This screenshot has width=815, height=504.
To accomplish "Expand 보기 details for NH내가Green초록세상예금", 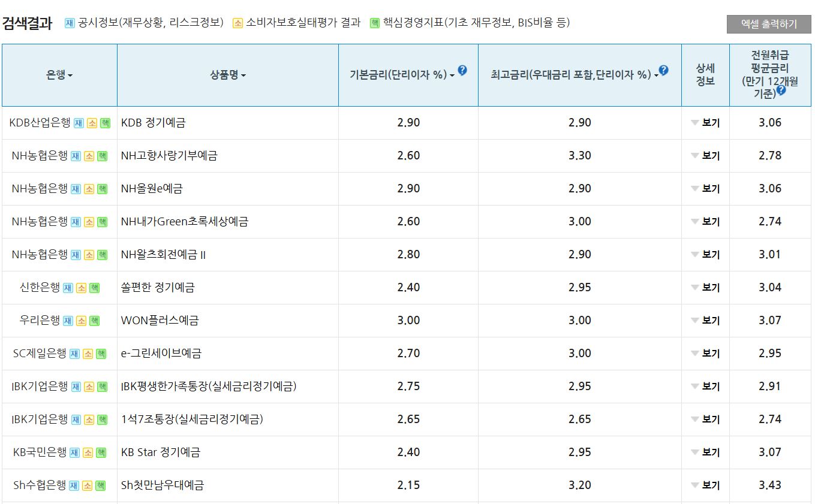I will [x=705, y=222].
